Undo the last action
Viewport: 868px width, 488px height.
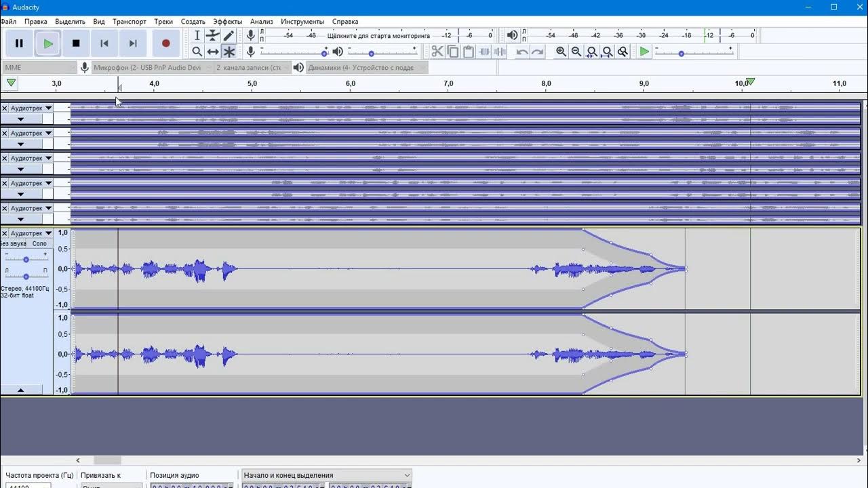(522, 52)
